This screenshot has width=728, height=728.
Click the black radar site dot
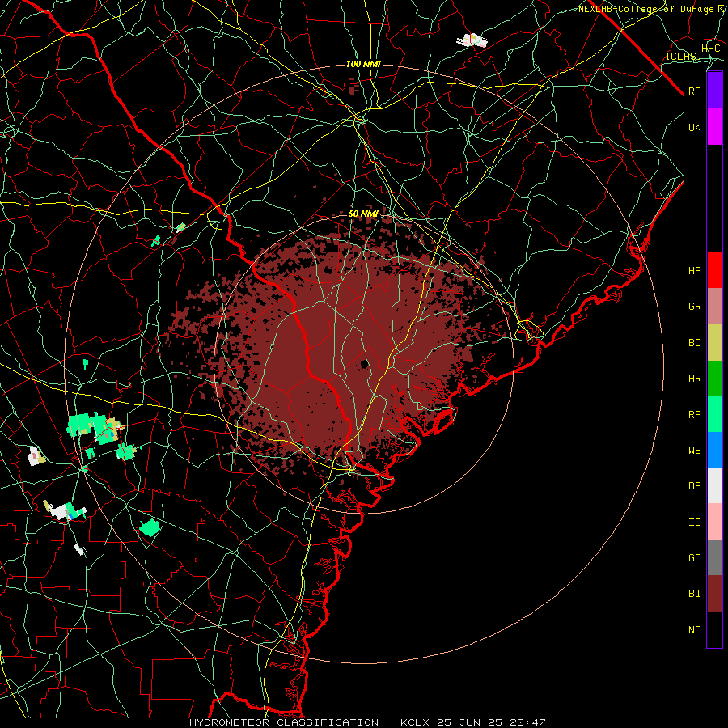pos(364,364)
